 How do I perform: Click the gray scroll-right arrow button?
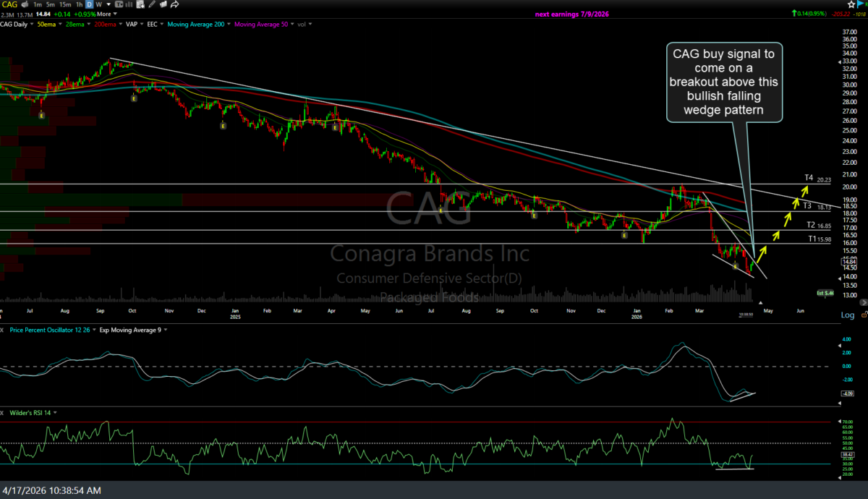tap(864, 302)
